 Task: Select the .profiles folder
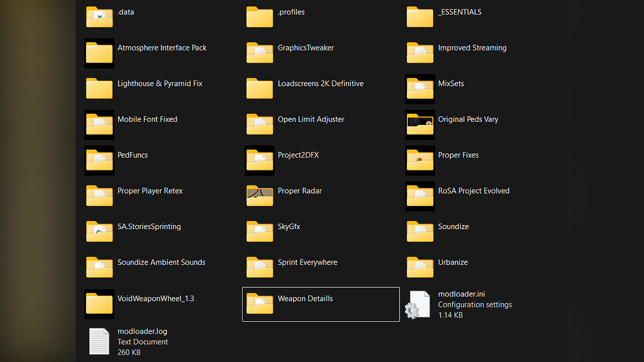(x=291, y=12)
